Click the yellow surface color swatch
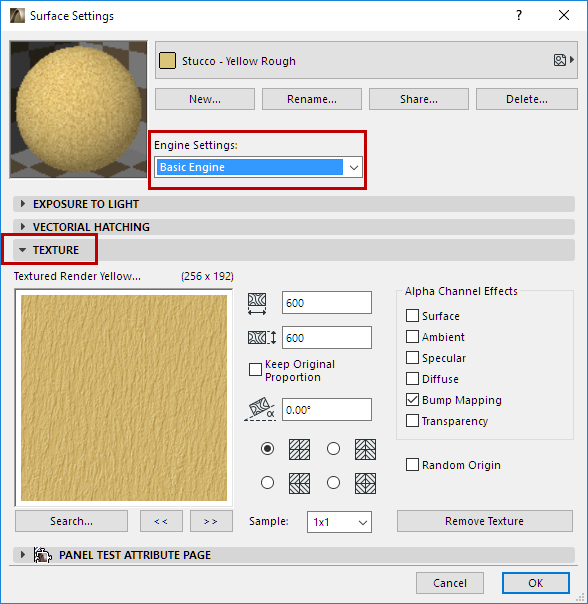The image size is (588, 604). pyautogui.click(x=167, y=60)
